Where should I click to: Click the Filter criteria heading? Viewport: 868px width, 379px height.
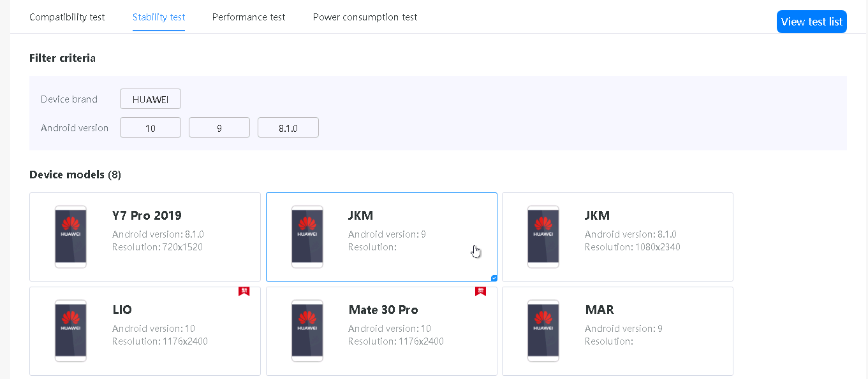click(x=63, y=58)
